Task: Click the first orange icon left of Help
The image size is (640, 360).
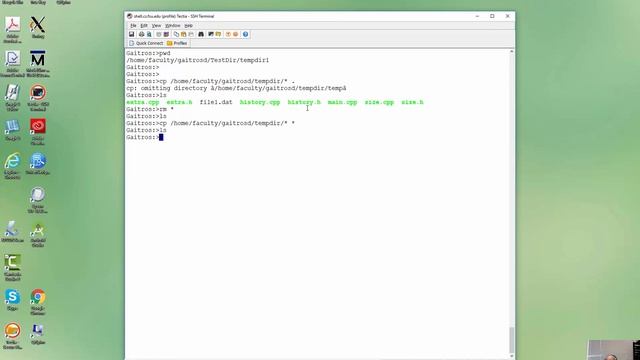Action: 228,34
